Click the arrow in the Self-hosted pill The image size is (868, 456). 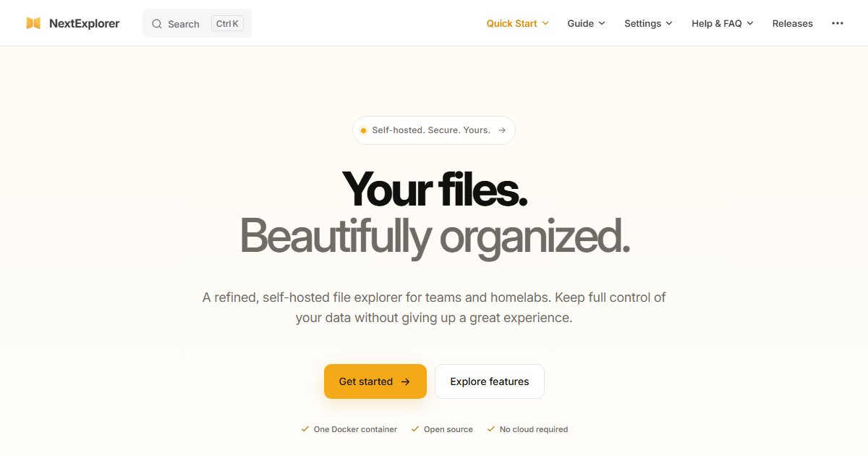tap(502, 130)
